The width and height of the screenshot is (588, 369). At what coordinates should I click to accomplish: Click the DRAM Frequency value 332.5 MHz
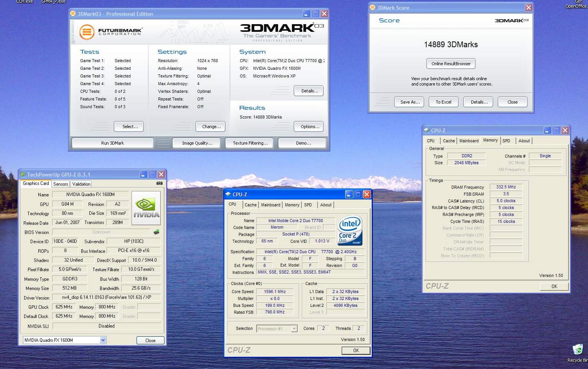[x=506, y=187]
